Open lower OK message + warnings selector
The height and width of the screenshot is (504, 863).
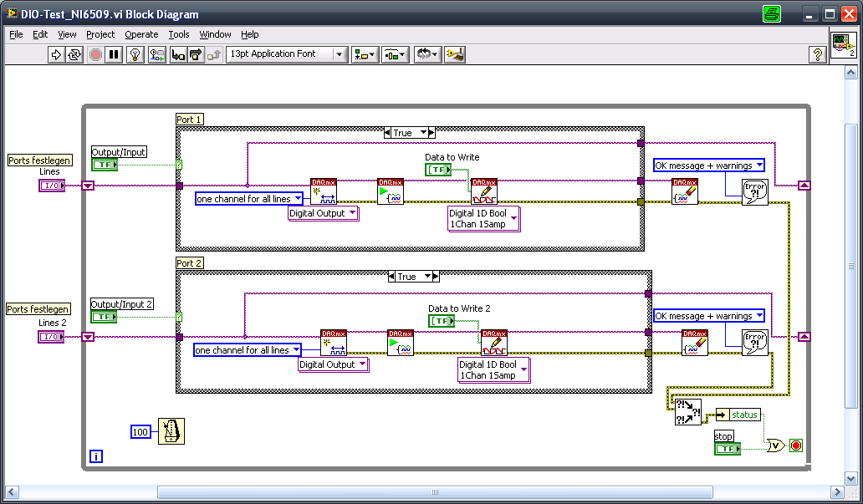tap(709, 316)
